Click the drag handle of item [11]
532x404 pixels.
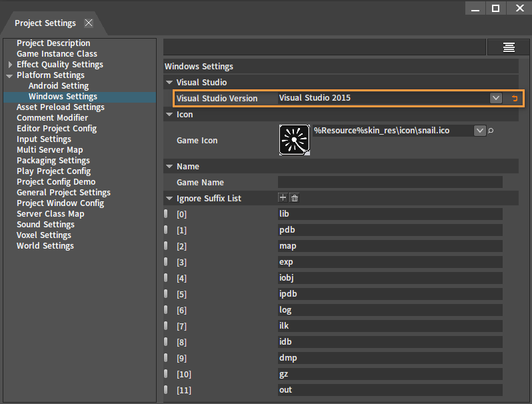coord(166,390)
